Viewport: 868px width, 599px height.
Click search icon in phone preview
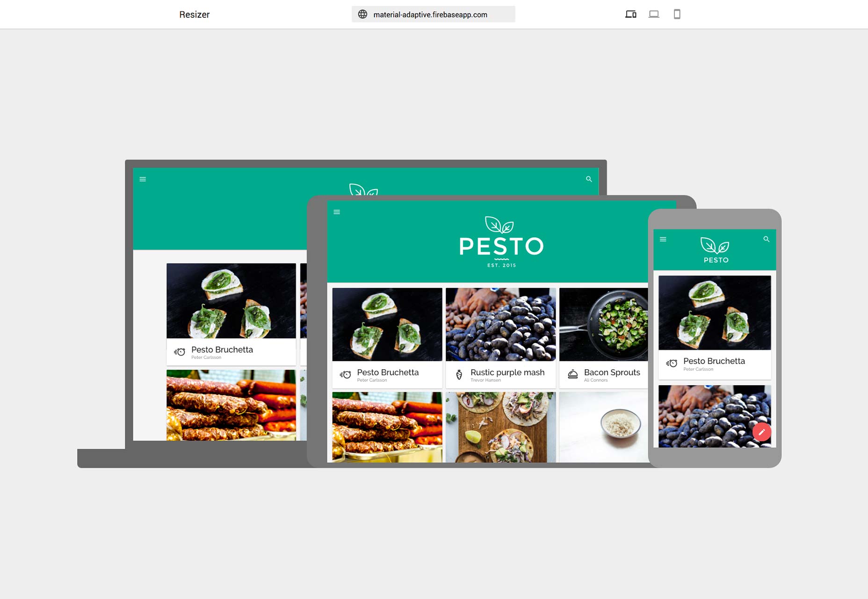point(766,239)
